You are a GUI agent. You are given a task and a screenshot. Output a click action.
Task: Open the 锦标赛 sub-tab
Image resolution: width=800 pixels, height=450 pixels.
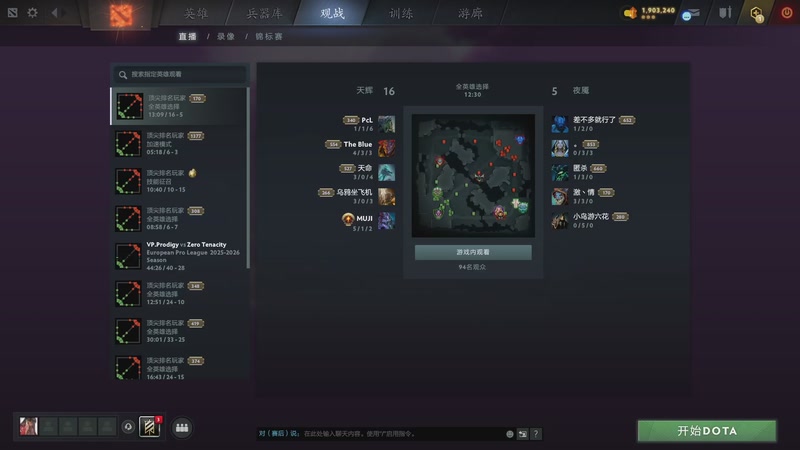[269, 36]
